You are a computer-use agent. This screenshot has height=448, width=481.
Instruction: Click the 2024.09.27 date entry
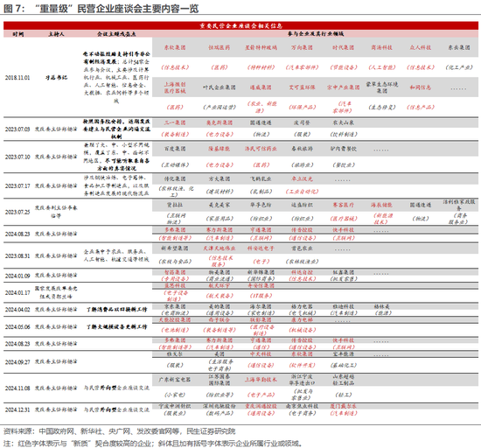click(x=17, y=362)
